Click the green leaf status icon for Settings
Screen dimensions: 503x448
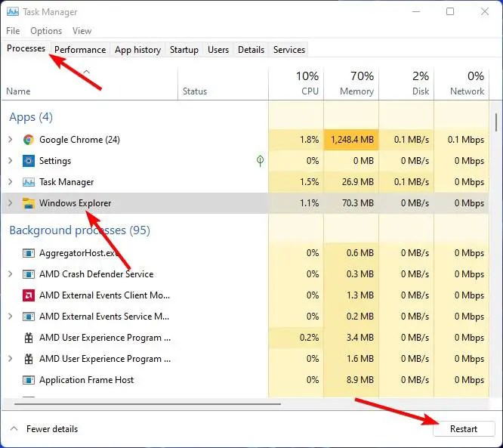click(261, 161)
